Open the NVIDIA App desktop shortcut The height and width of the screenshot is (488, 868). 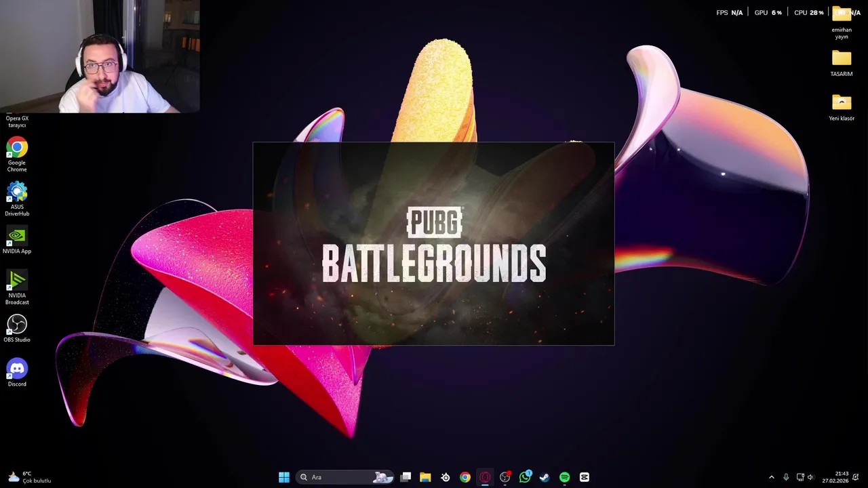(x=17, y=241)
